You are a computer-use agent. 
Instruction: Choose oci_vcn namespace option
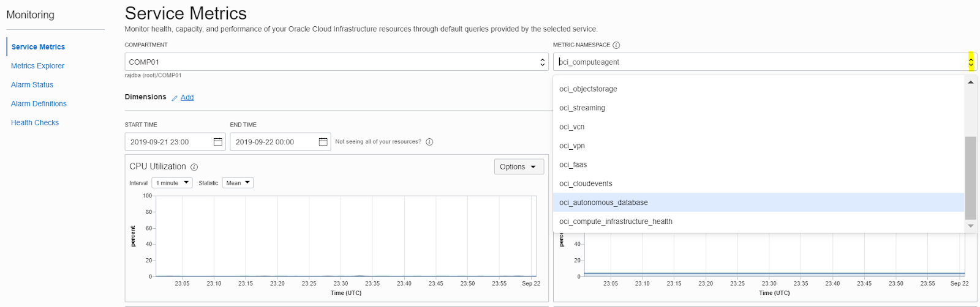759,127
